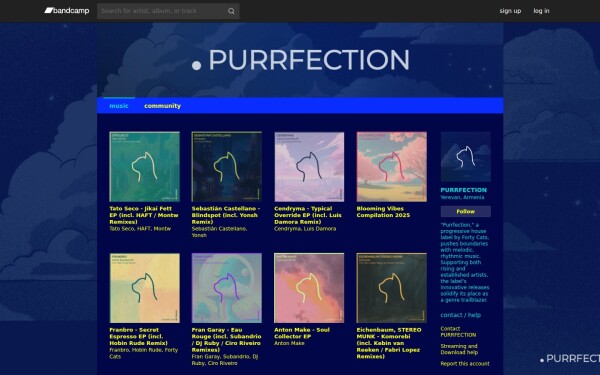The image size is (600, 375).
Task: Open the log in link
Action: (x=541, y=11)
